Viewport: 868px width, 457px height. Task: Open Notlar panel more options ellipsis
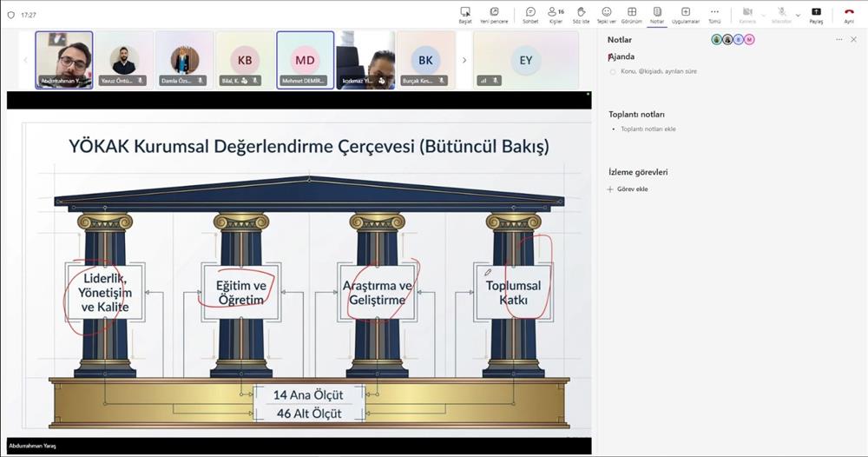coord(839,40)
